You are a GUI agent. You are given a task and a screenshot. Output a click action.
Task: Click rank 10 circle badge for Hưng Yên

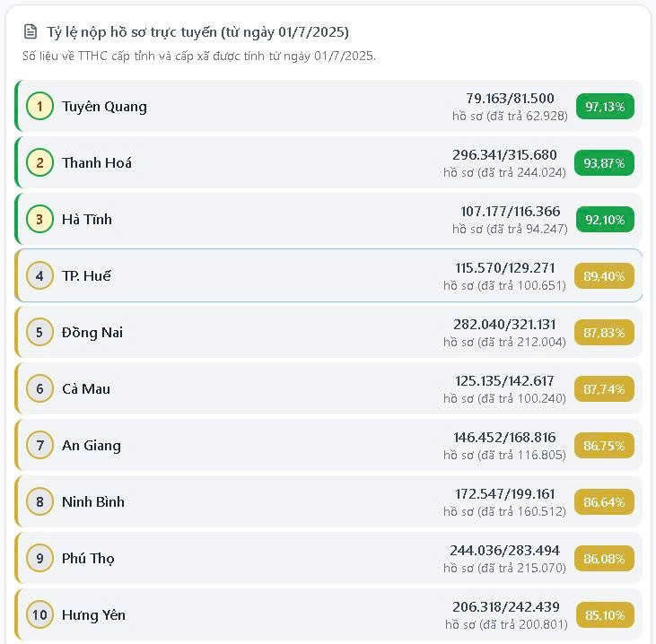tap(39, 614)
